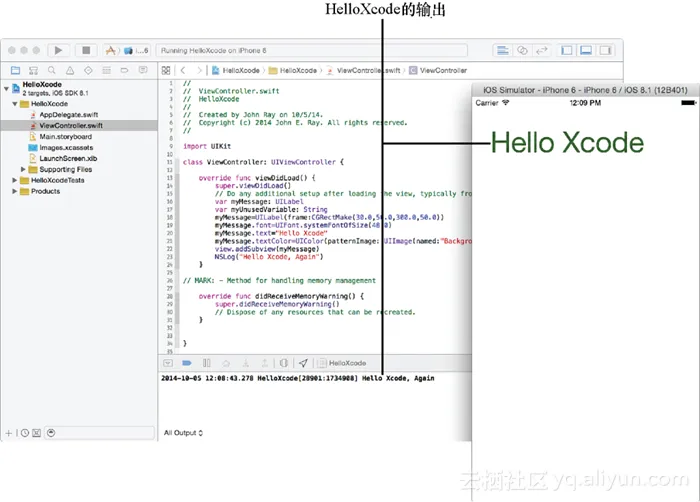Toggle the Navigator pane visibility button
This screenshot has height=502, width=700.
(x=567, y=50)
